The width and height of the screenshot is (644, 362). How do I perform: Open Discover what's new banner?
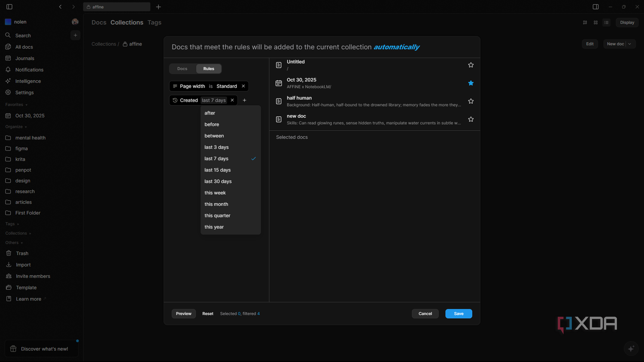pos(42,349)
